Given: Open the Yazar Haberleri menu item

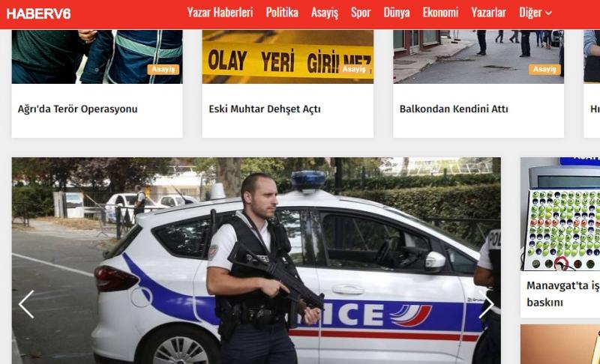Looking at the screenshot, I should tap(220, 13).
